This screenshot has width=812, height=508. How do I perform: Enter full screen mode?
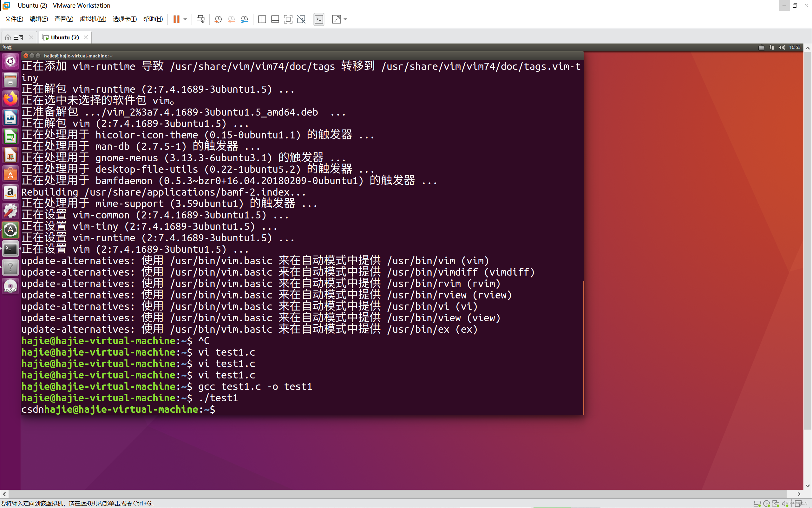pos(288,19)
